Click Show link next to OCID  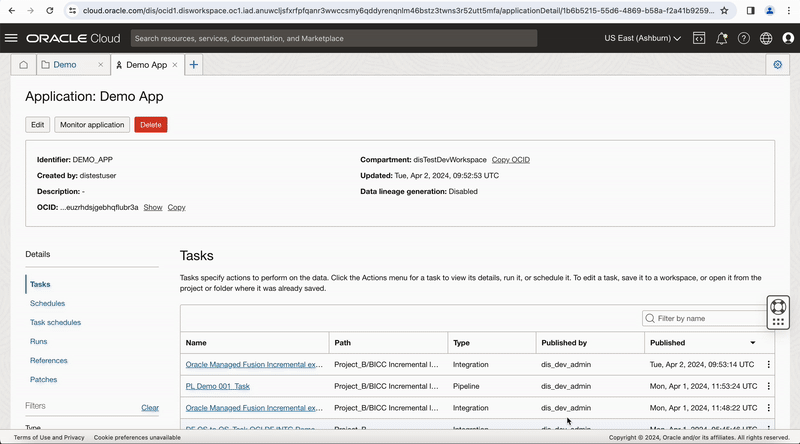pos(153,207)
